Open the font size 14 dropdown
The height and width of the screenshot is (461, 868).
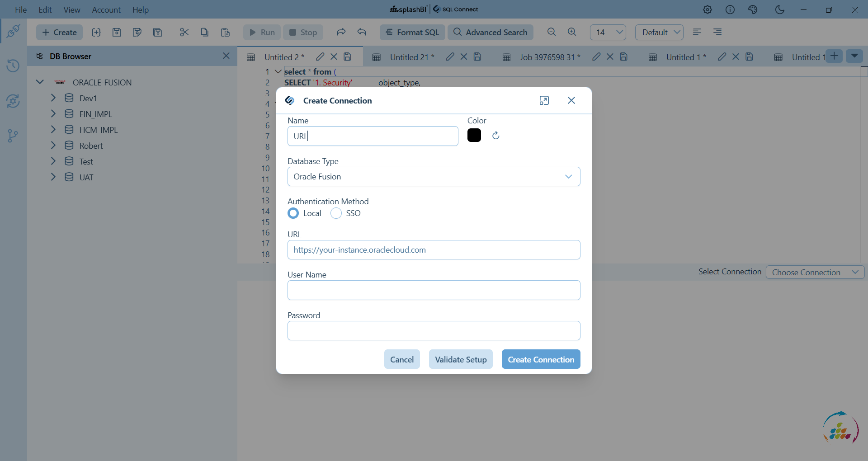point(608,32)
